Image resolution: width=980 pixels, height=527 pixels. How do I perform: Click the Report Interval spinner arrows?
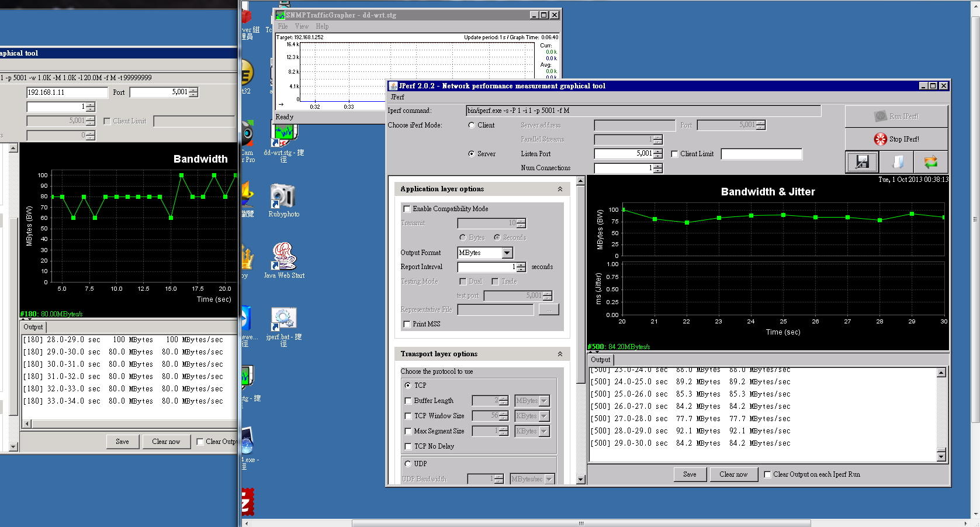521,267
